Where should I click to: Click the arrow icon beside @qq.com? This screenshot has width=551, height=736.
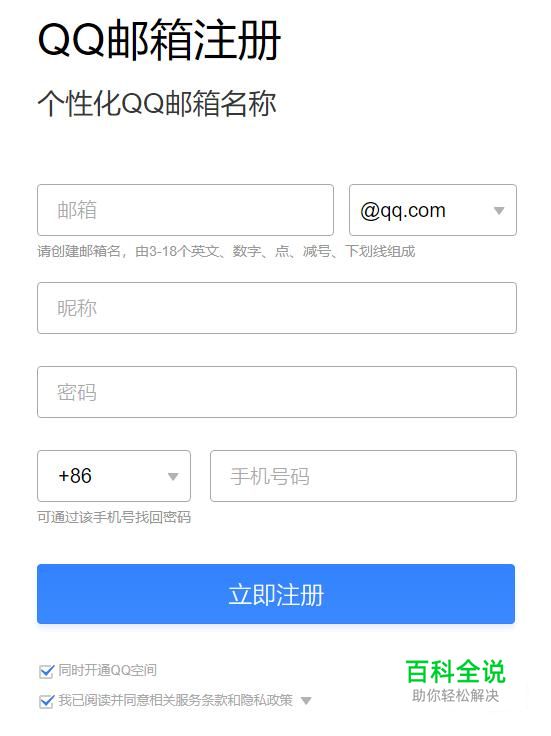click(x=499, y=211)
